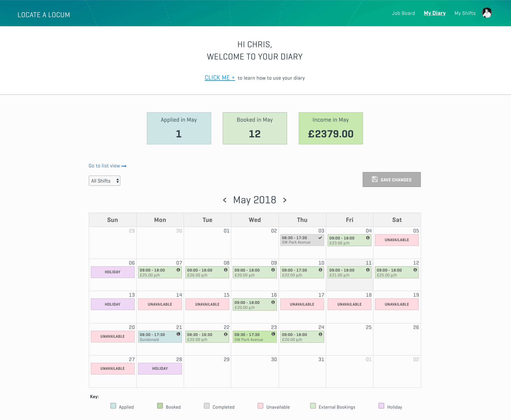
Task: Open the 08:30 - 16:30 £22.00 shift
Action: pyautogui.click(x=207, y=337)
